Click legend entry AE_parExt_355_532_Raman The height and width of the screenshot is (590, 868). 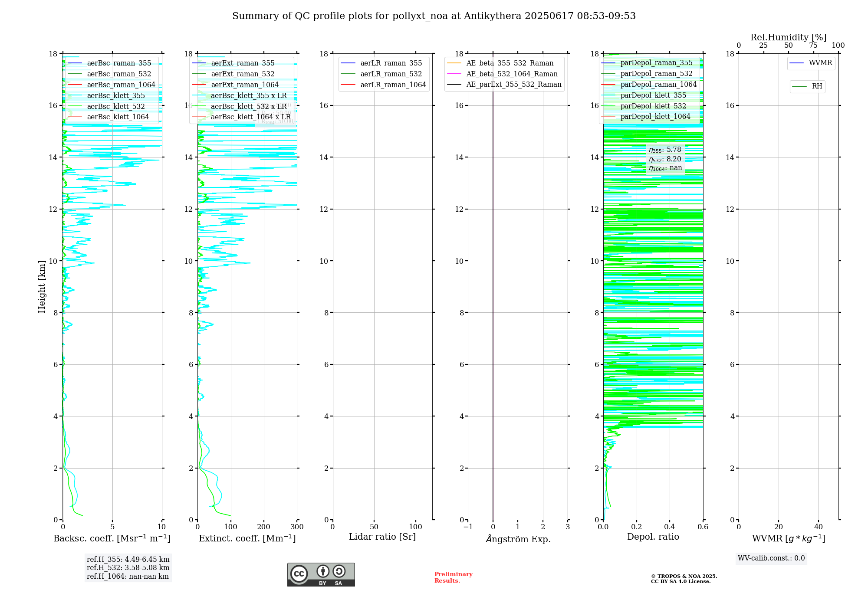coord(504,85)
